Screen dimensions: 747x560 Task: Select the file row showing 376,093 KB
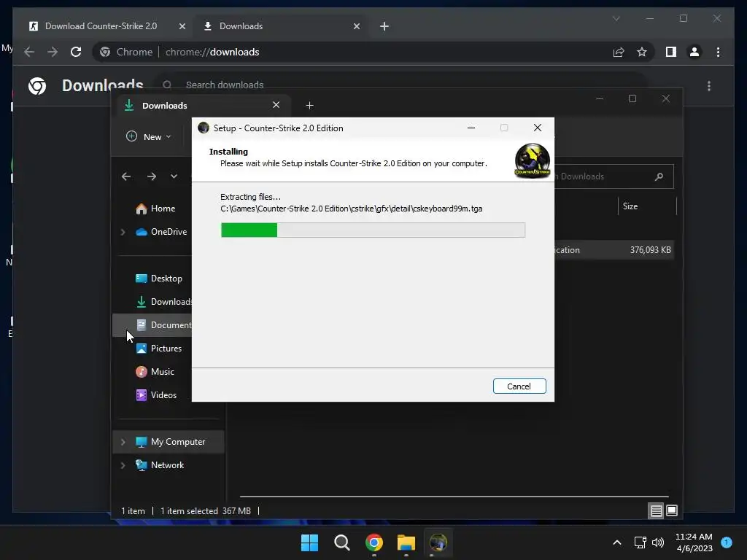click(x=614, y=250)
